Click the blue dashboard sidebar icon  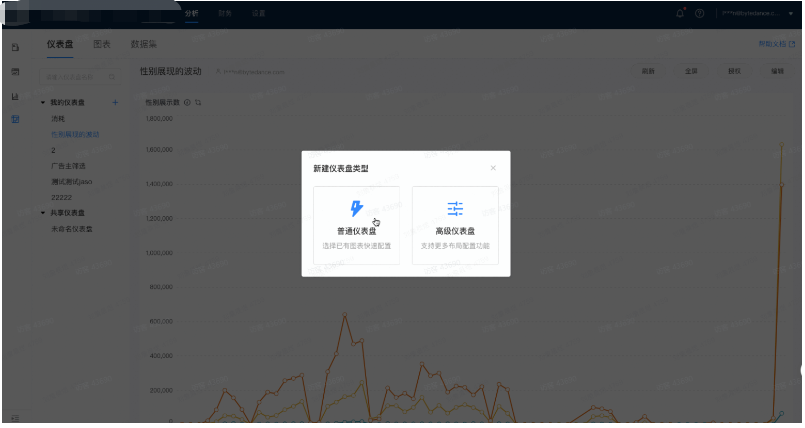coord(15,119)
